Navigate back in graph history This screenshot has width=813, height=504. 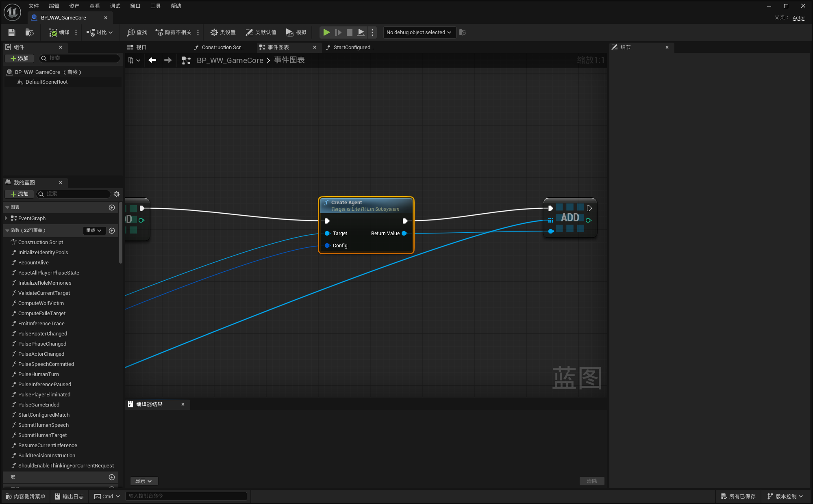(152, 61)
